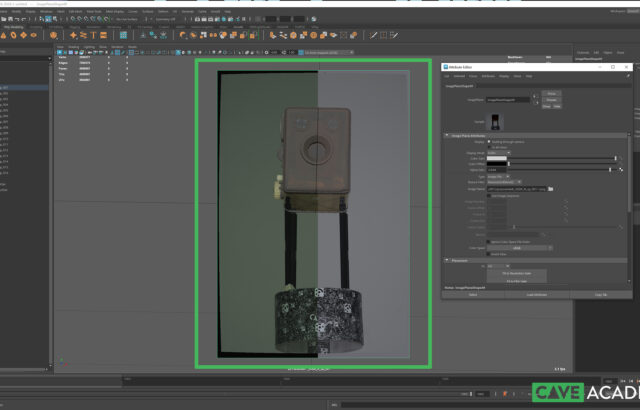Image resolution: width=640 pixels, height=410 pixels.
Task: Click the map icon next to Alpha Gain
Action: click(x=621, y=170)
